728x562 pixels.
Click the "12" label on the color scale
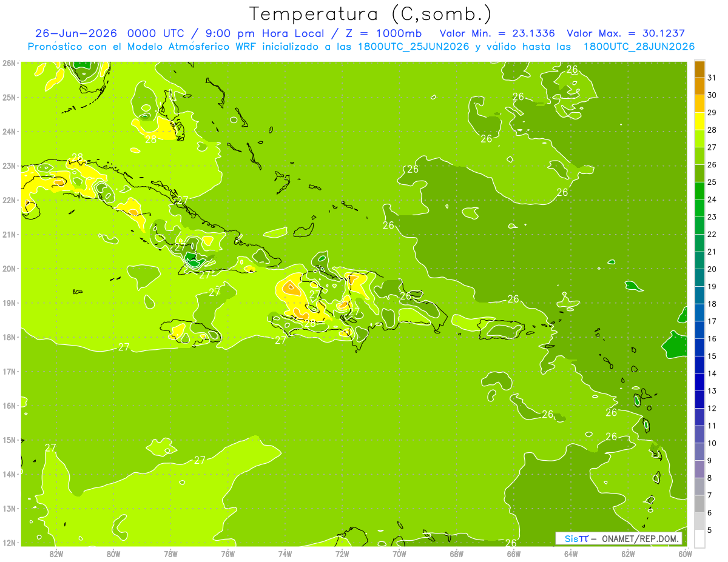(712, 409)
